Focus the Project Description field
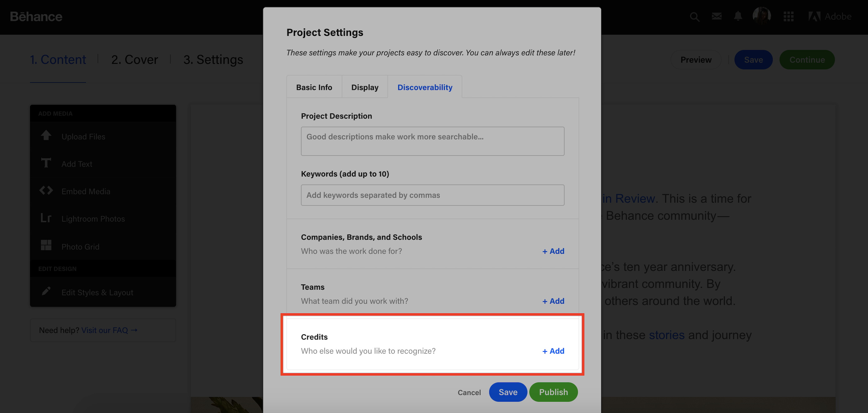This screenshot has height=413, width=868. pos(433,141)
